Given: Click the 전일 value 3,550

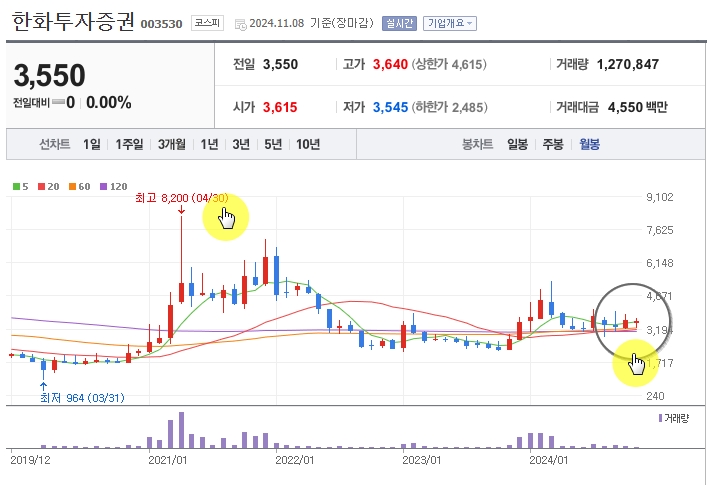Looking at the screenshot, I should (x=280, y=64).
